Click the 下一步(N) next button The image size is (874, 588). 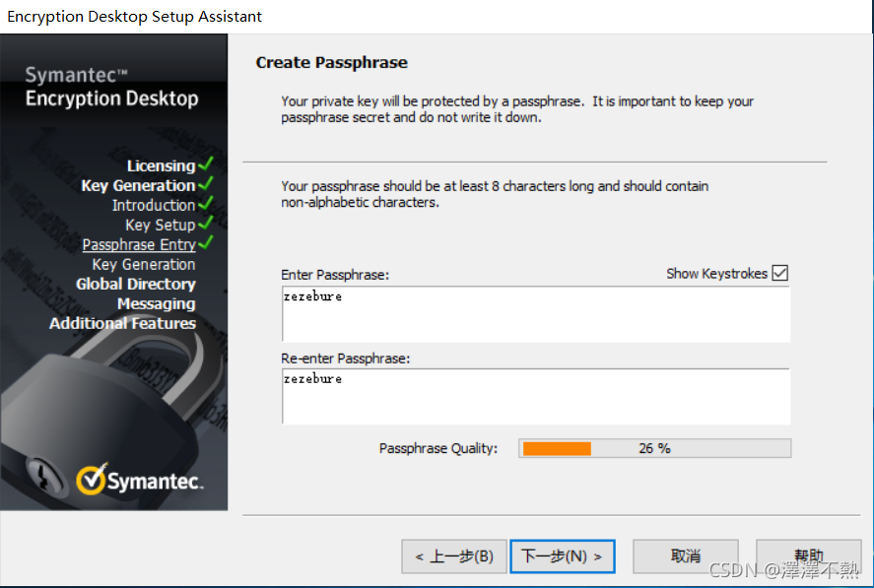tap(563, 555)
